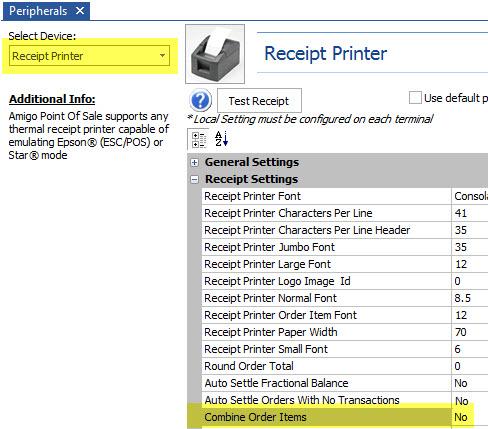Switch property grid to categorized view

(199, 139)
